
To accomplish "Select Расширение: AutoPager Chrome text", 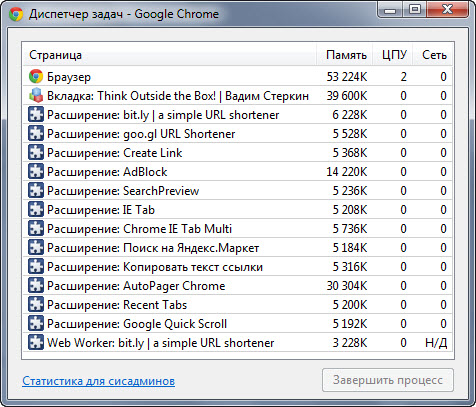I will (x=136, y=286).
